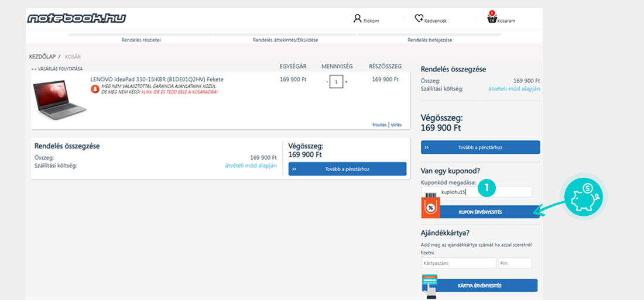Click KUPON ÉRVÉNYESÍTÉS button

pos(481,212)
